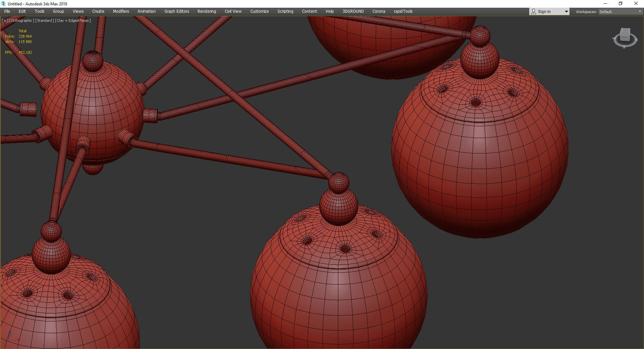Open the Help menu

(330, 11)
